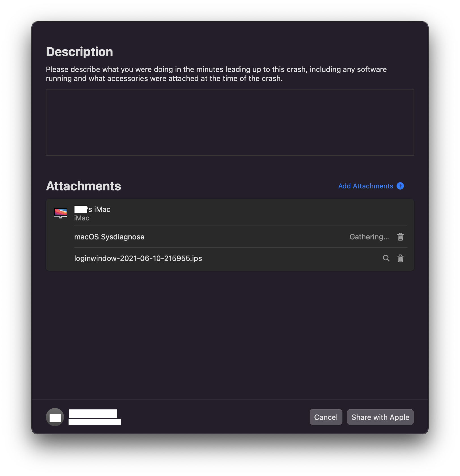Preview loginwindow .ips file with magnifier icon
This screenshot has width=460, height=476.
click(386, 258)
